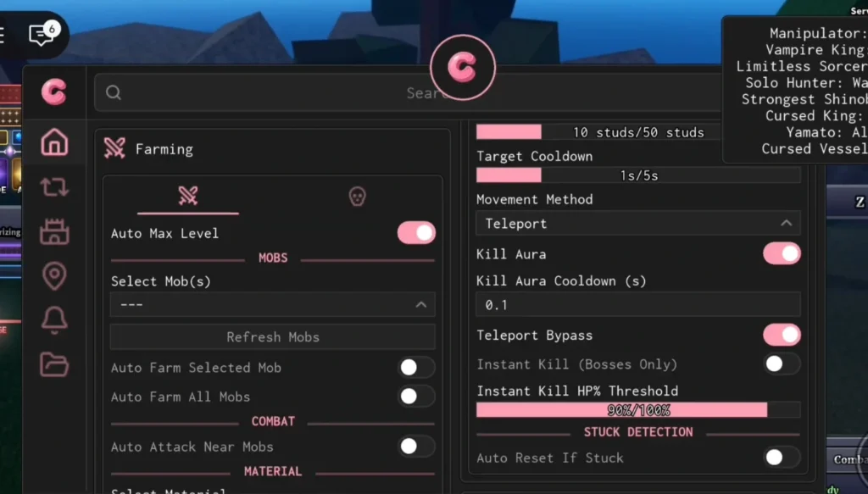868x494 pixels.
Task: Click the Kill Aura Cooldown input field
Action: coord(638,305)
